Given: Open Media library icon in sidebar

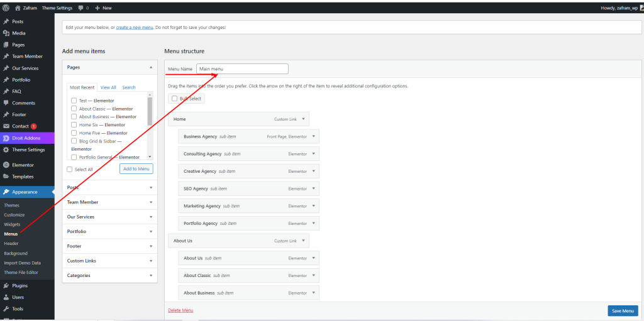Looking at the screenshot, I should point(6,33).
